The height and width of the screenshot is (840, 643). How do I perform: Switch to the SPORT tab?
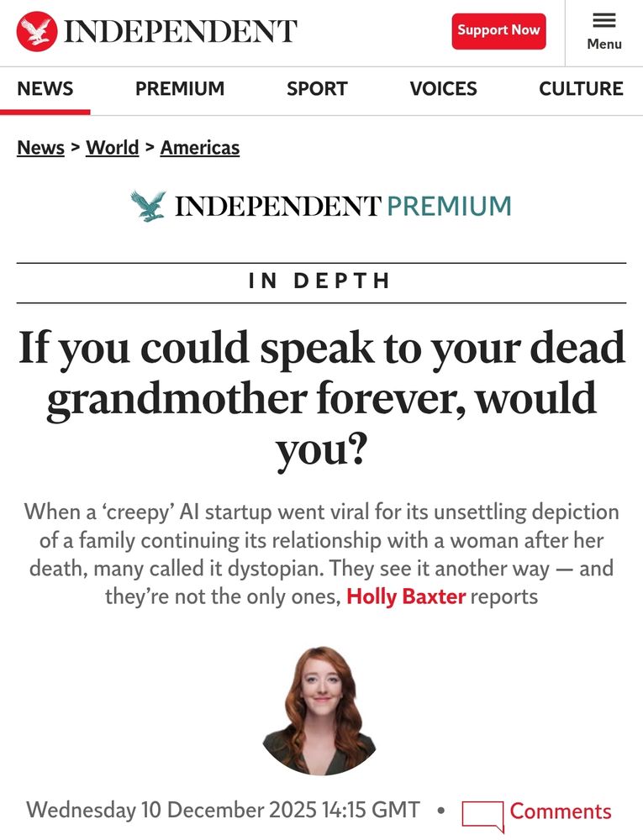317,88
